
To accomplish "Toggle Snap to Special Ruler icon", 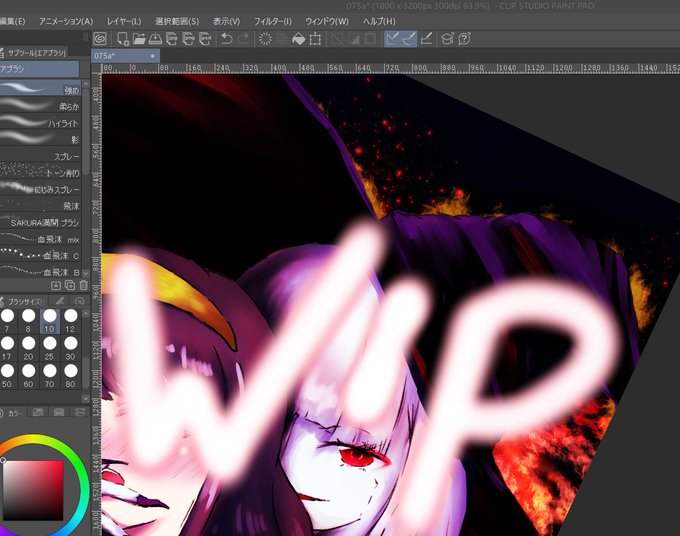I will (409, 39).
